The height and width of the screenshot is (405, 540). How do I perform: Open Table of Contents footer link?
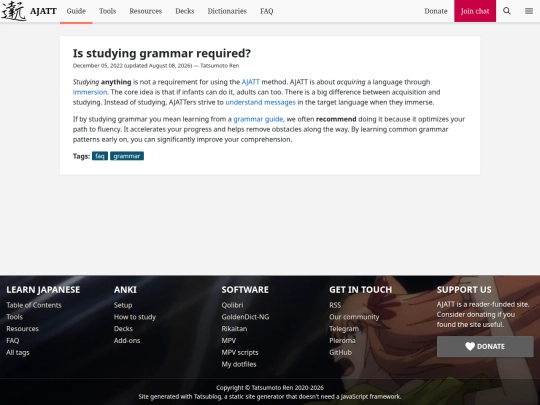click(34, 305)
